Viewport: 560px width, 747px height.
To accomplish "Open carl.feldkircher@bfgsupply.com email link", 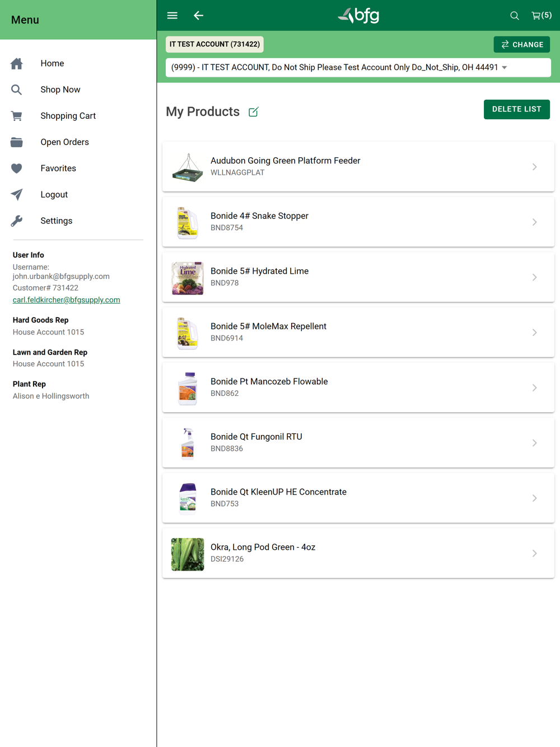I will [x=67, y=300].
